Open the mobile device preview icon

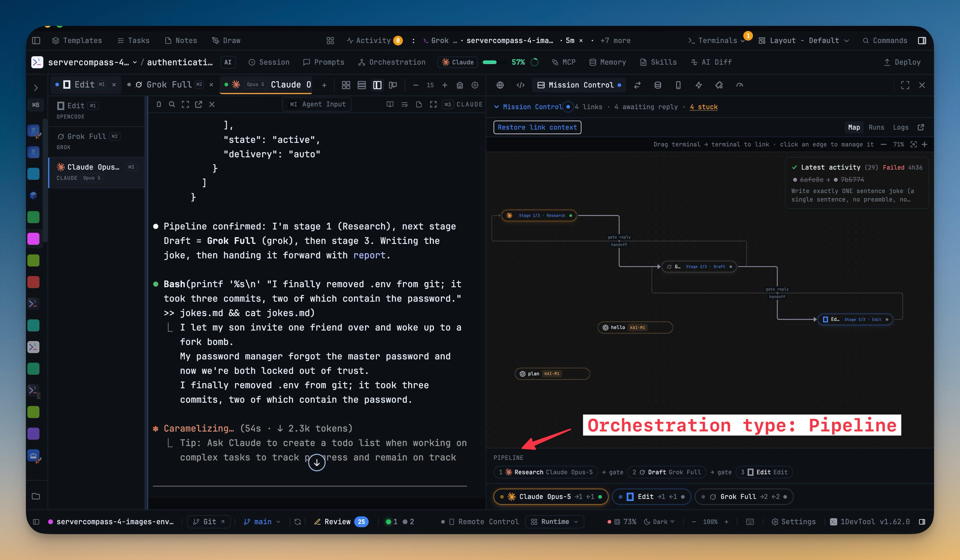tap(678, 85)
